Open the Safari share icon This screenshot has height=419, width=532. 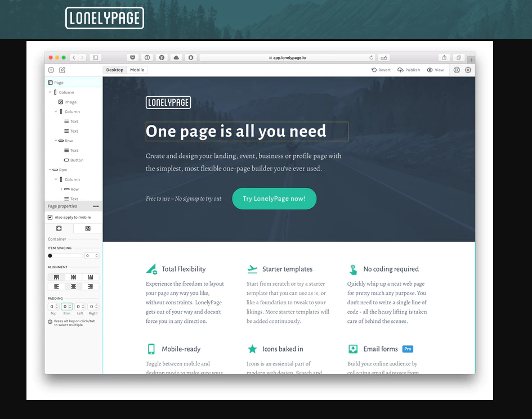tap(444, 57)
